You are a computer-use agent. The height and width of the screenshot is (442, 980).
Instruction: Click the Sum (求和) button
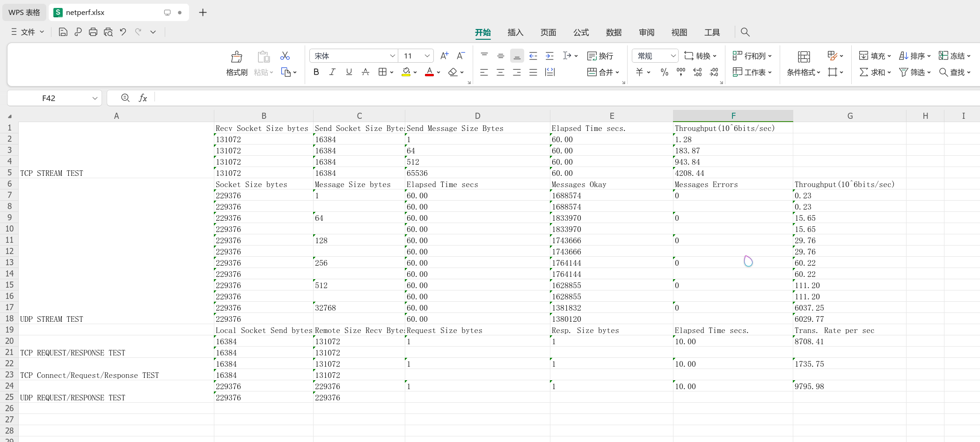point(875,72)
